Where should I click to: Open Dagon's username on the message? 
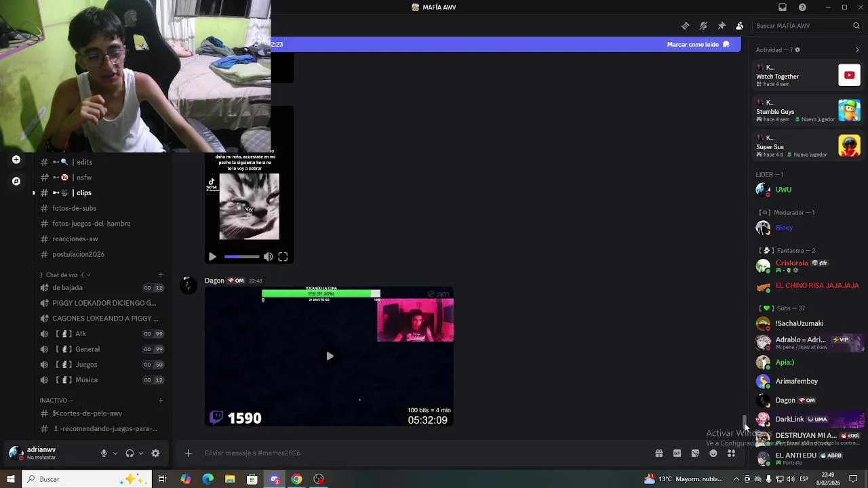pyautogui.click(x=214, y=281)
